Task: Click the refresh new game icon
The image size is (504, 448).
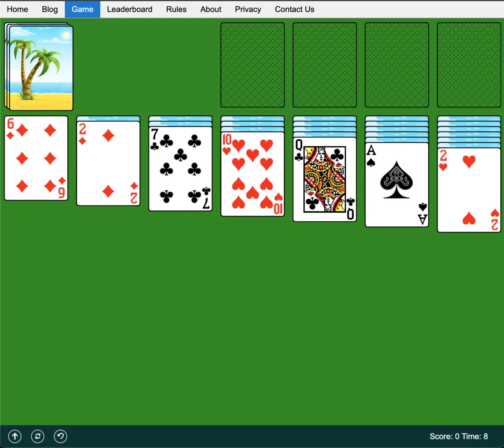Action: (38, 436)
